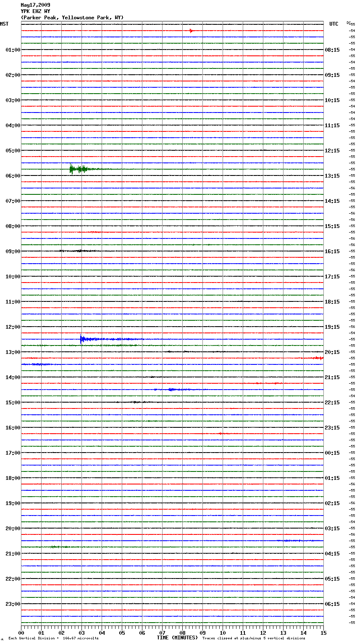Image resolution: width=357 pixels, height=644 pixels.
Task: Click the minute axis tick '10'
Action: pos(223,633)
